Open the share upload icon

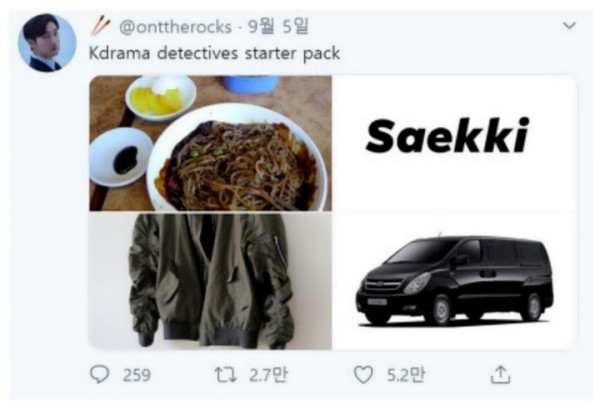(x=501, y=374)
